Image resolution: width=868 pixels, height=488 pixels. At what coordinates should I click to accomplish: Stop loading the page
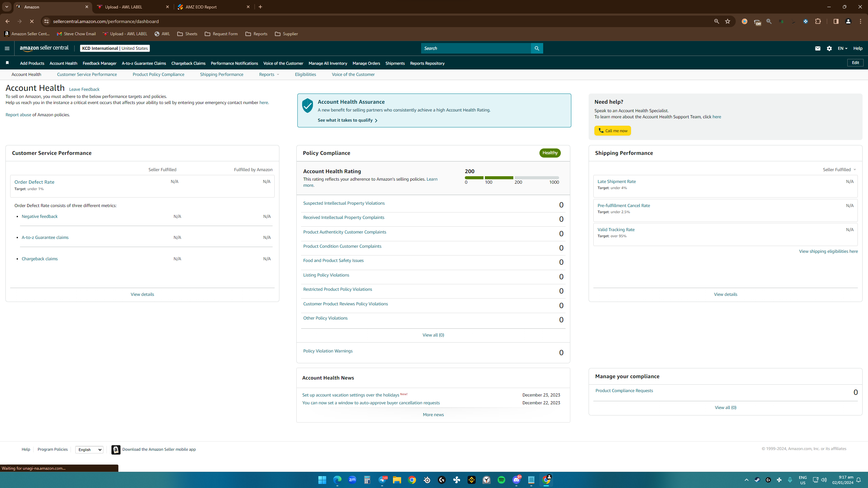[x=32, y=21]
